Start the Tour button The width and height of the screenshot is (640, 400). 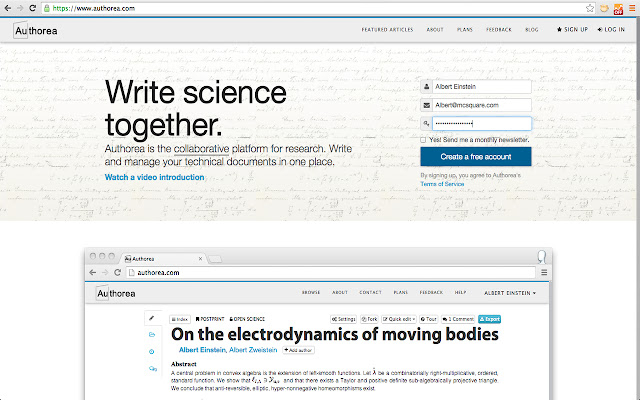coord(429,319)
